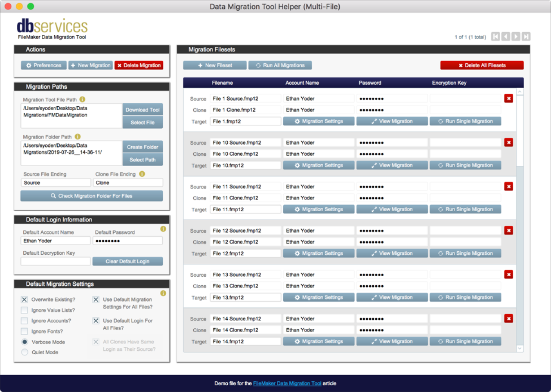Check Migration Folder For Files

[x=92, y=196]
